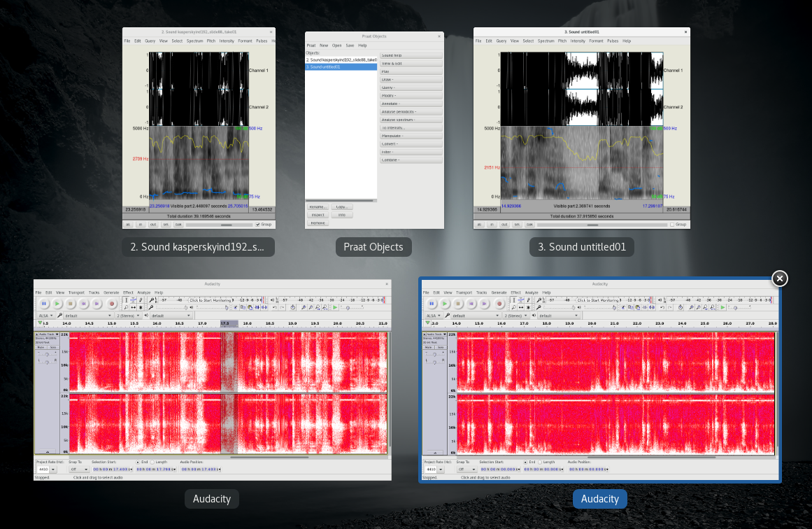Click horizontal scrollbar in Sound untitled01 window
This screenshot has height=529, width=812.
[601, 225]
